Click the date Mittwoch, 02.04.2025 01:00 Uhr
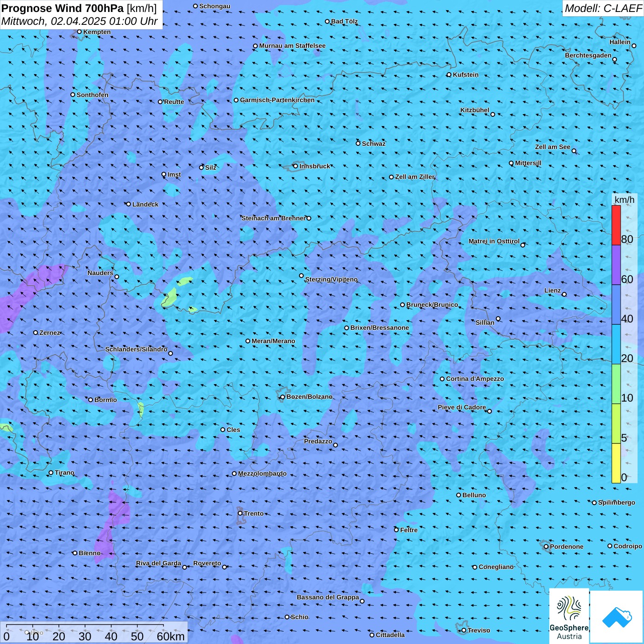Screen dimensions: 644x644 [79, 21]
